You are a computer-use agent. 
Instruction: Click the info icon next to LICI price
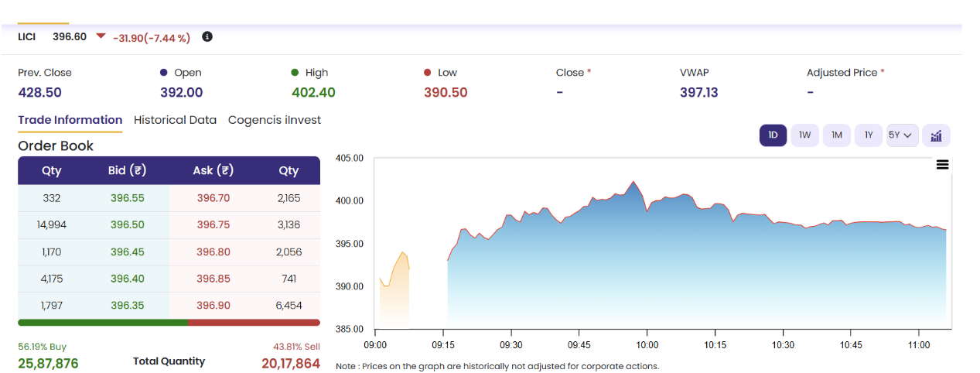pos(207,36)
